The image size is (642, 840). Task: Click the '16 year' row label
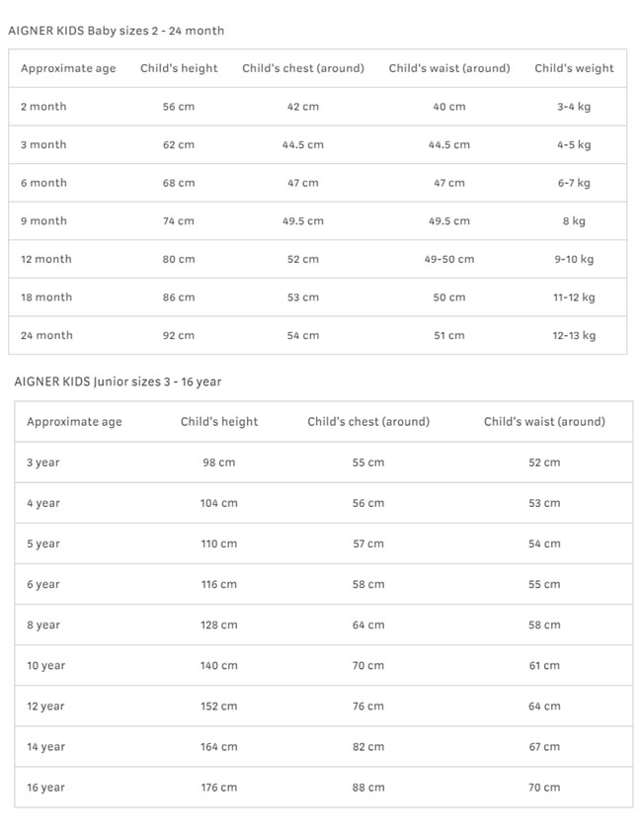[46, 788]
